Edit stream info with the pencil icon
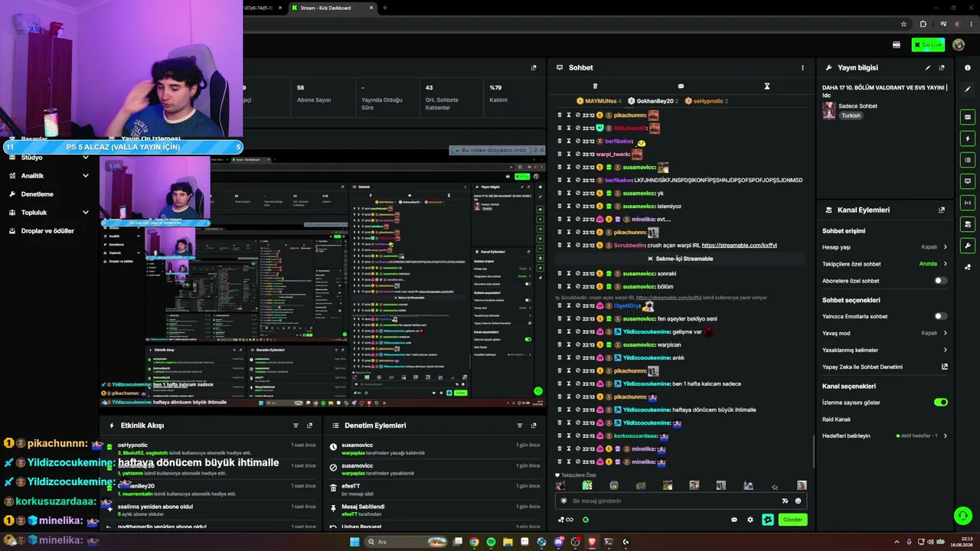980x551 pixels. (928, 67)
